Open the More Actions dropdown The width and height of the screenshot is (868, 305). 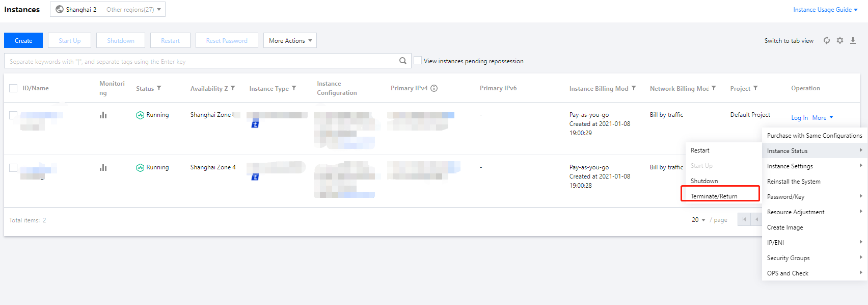[290, 40]
